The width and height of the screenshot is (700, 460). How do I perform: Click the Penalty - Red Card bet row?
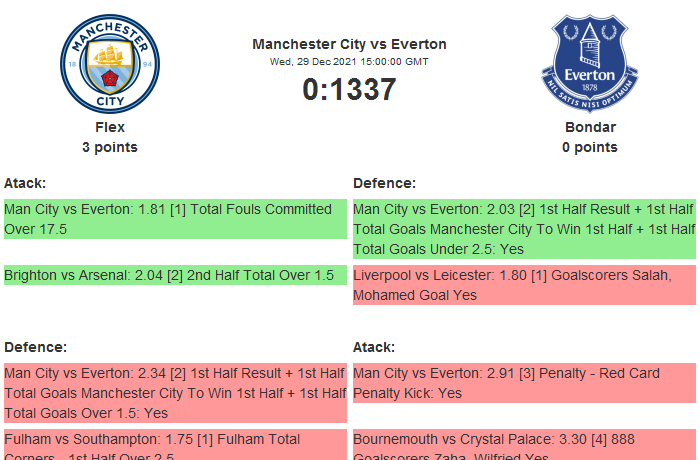point(524,383)
